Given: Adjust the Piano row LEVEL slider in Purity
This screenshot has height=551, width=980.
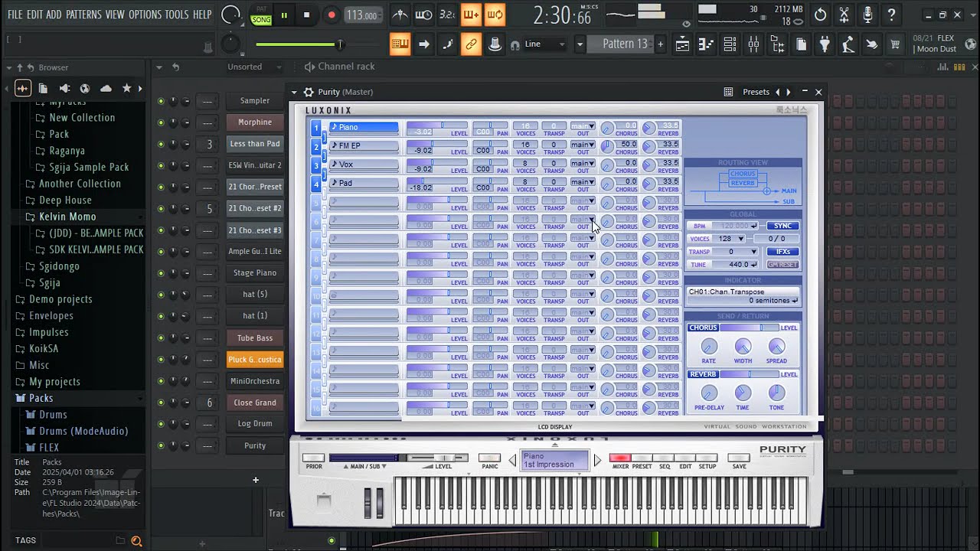Looking at the screenshot, I should 436,125.
